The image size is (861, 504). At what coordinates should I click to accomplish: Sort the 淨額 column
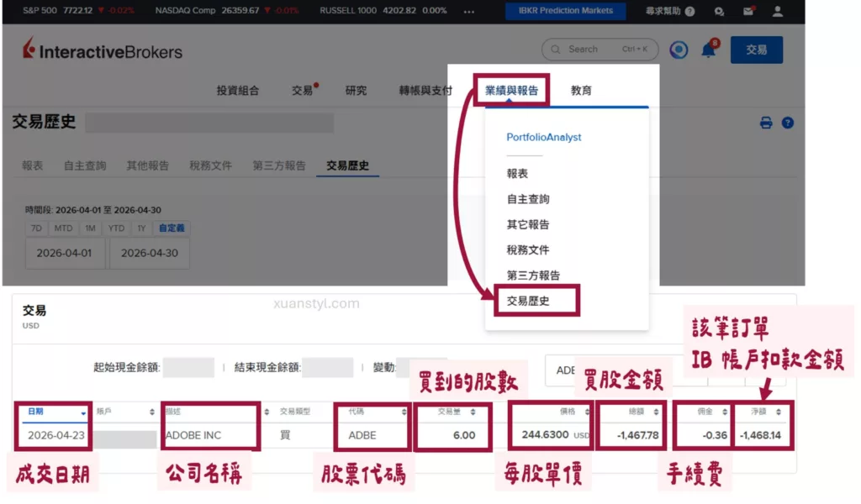pyautogui.click(x=778, y=412)
